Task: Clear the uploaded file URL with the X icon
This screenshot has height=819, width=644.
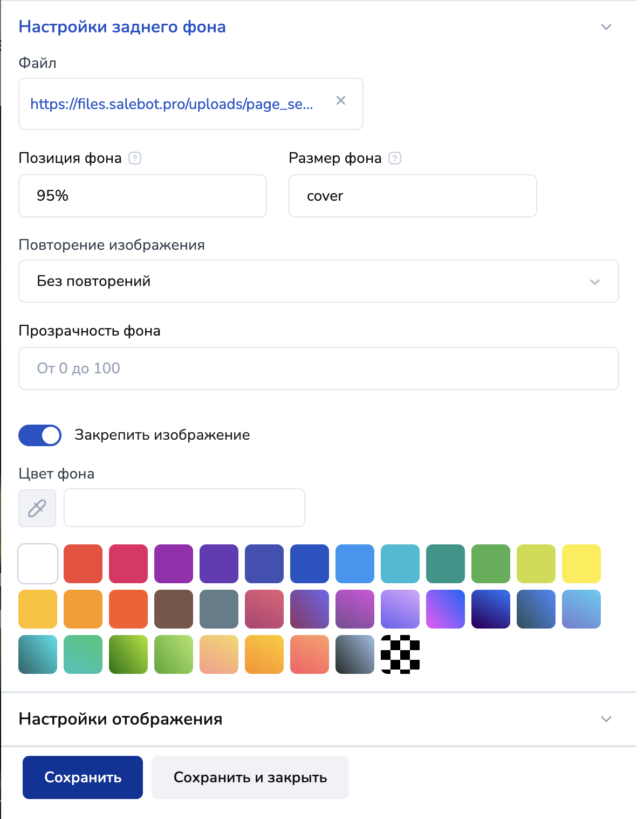Action: 341,101
